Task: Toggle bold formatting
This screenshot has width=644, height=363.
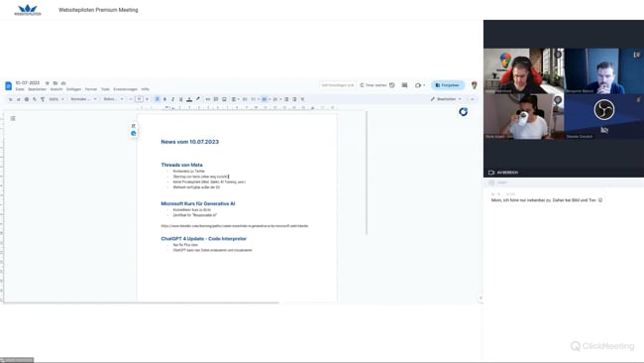Action: 164,99
